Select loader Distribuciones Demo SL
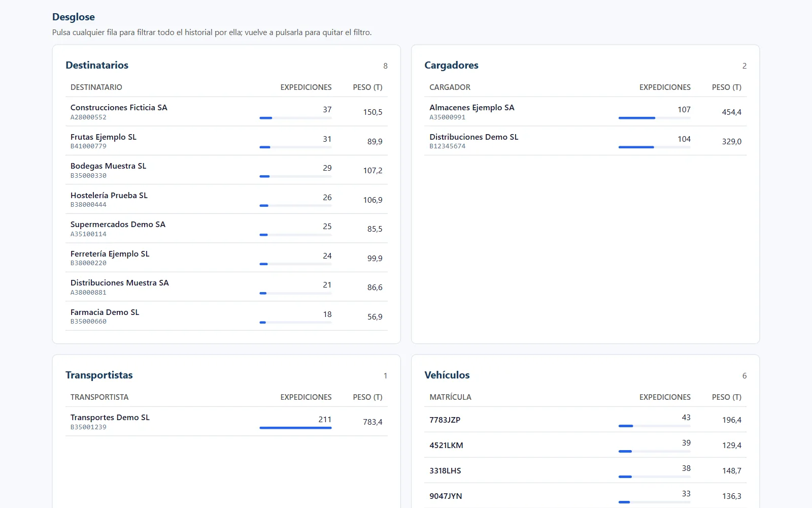Image resolution: width=812 pixels, height=508 pixels. tap(585, 141)
